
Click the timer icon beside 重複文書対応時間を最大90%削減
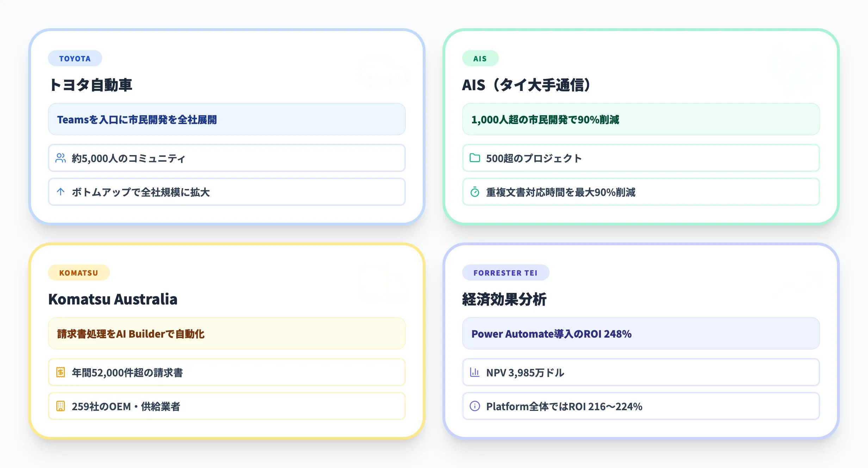[475, 192]
